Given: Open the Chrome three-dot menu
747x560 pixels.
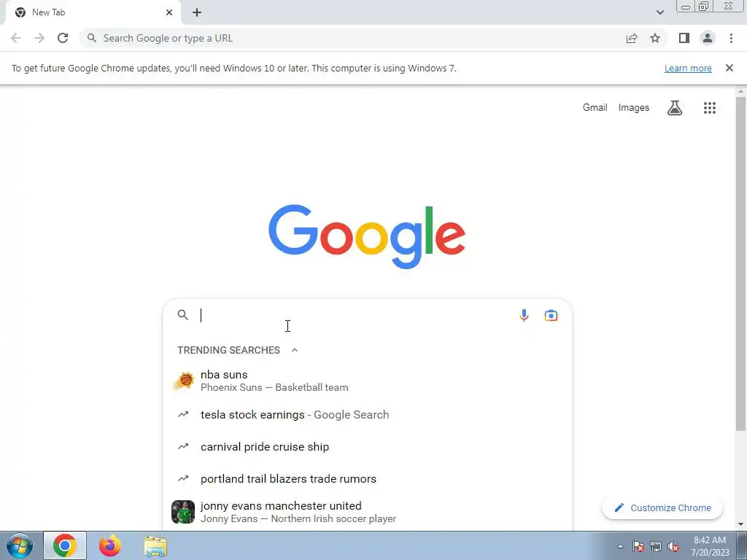Looking at the screenshot, I should pyautogui.click(x=731, y=38).
